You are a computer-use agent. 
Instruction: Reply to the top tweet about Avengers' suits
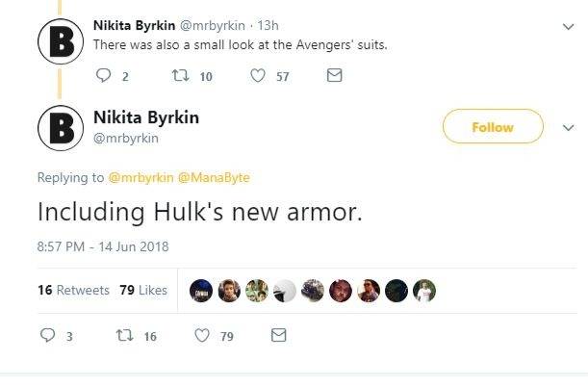click(103, 76)
